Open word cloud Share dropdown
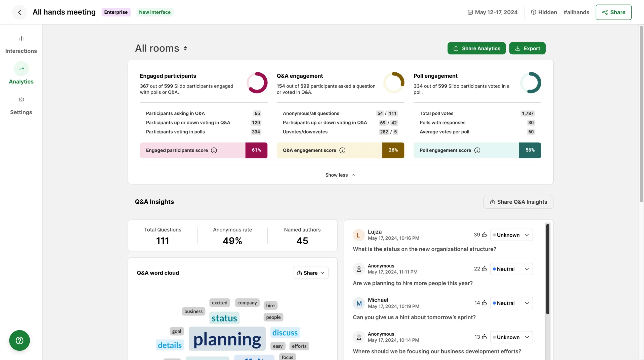 pyautogui.click(x=311, y=273)
